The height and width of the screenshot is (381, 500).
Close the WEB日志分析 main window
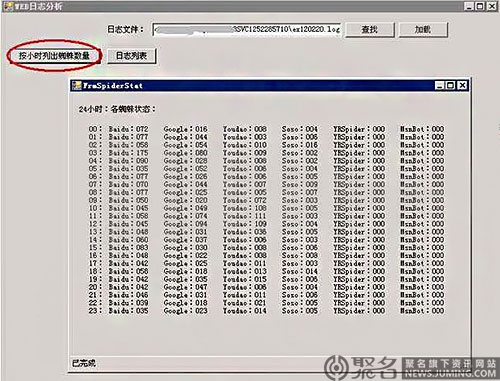point(492,6)
